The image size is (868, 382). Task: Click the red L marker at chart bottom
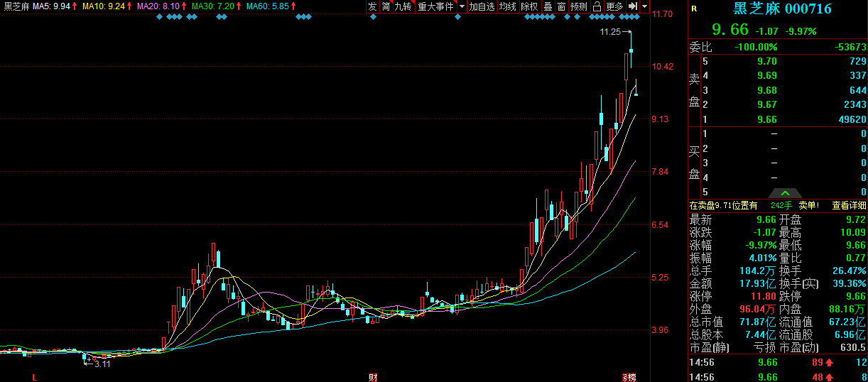coord(33,376)
